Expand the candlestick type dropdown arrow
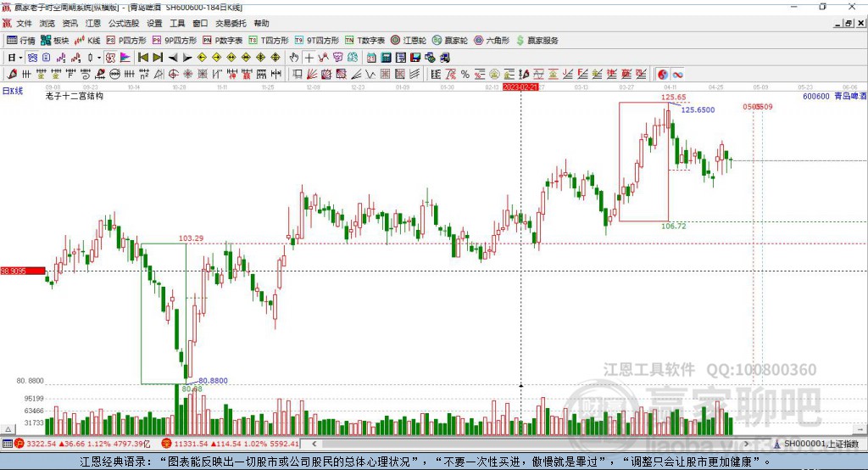The image size is (868, 470). click(99, 58)
